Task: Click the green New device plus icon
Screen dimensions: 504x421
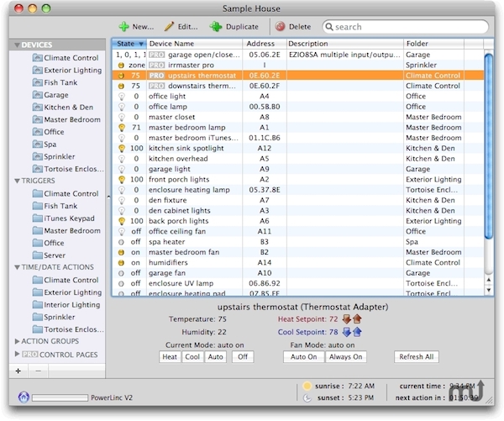Action: (x=123, y=27)
